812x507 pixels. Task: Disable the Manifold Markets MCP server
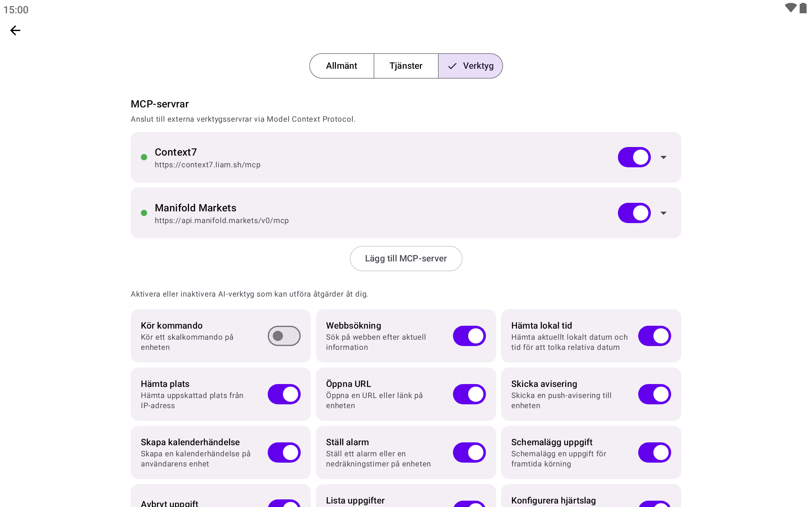pos(634,213)
